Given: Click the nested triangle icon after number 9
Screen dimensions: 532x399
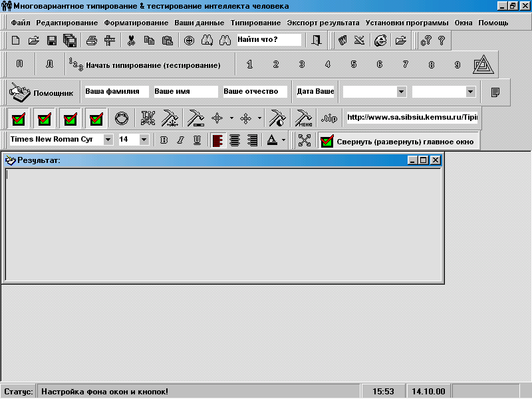Looking at the screenshot, I should tap(483, 65).
